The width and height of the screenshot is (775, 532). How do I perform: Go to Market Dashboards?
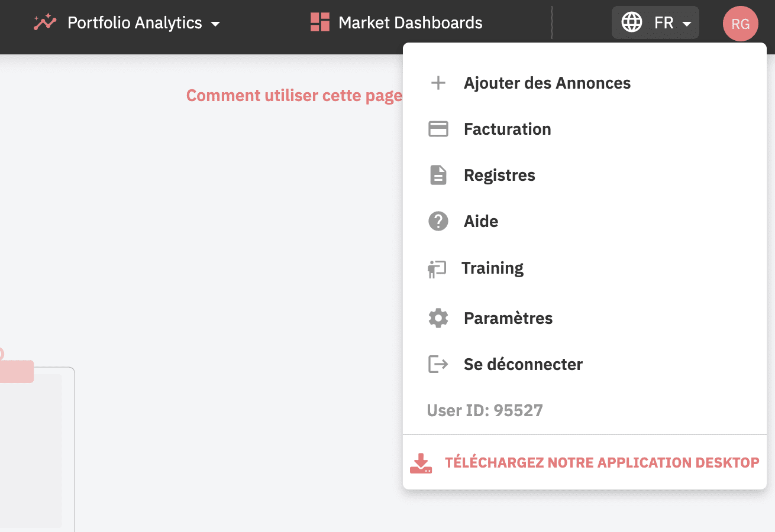pyautogui.click(x=411, y=23)
